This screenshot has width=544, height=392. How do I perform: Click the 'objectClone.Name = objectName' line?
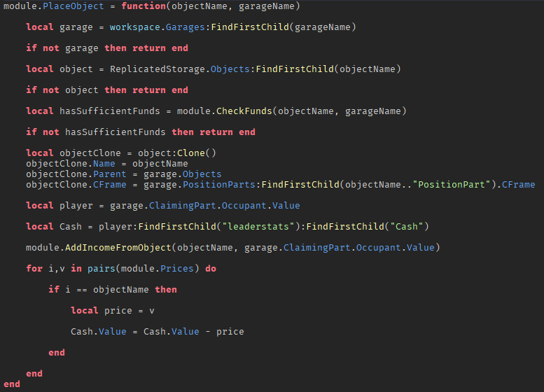(x=107, y=163)
